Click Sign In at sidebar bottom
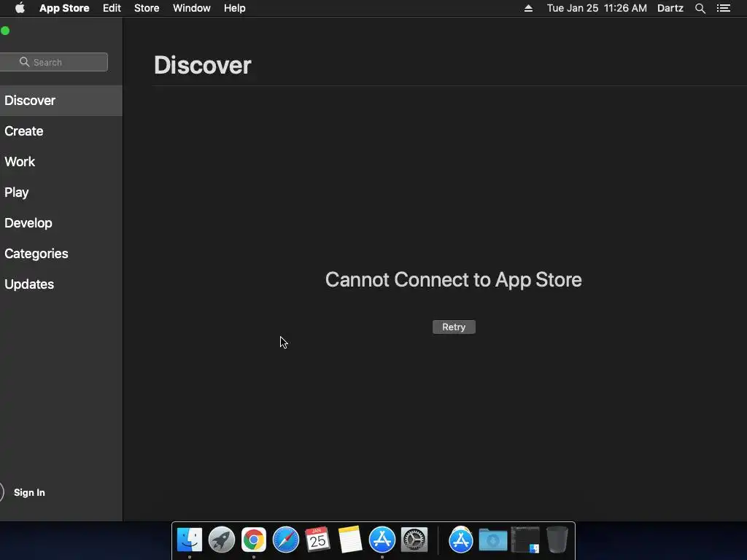Viewport: 747px width, 560px height. tap(29, 492)
